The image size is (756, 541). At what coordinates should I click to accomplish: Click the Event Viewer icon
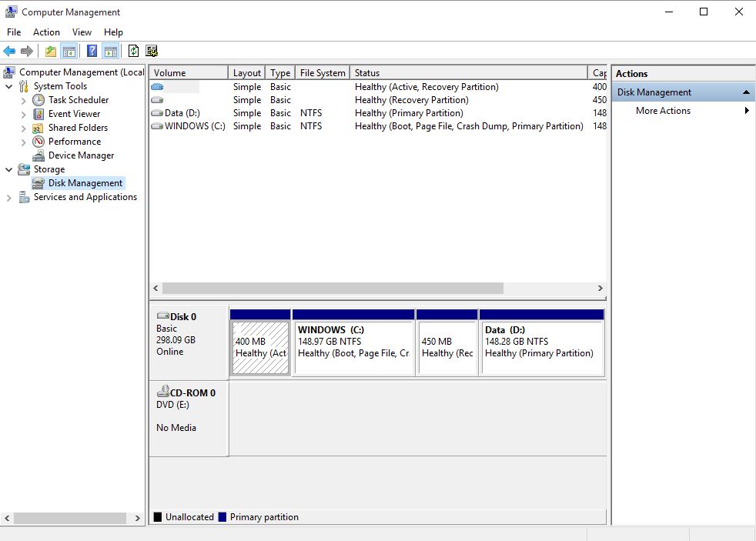[x=38, y=114]
